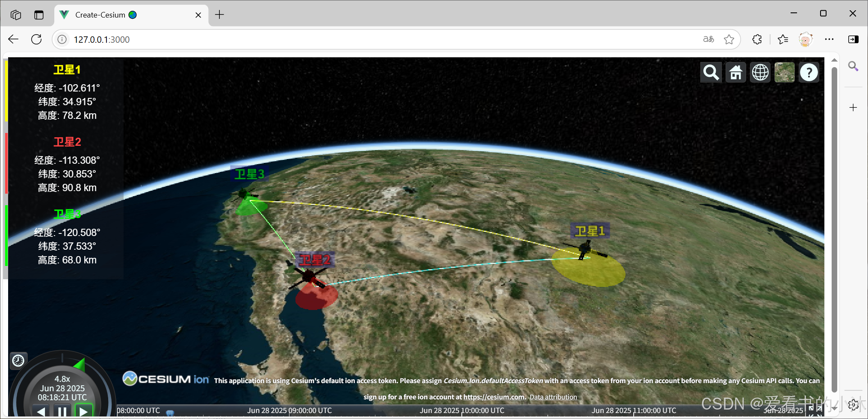Click the 卫星1 heading in info panel
This screenshot has height=419, width=868.
(67, 70)
